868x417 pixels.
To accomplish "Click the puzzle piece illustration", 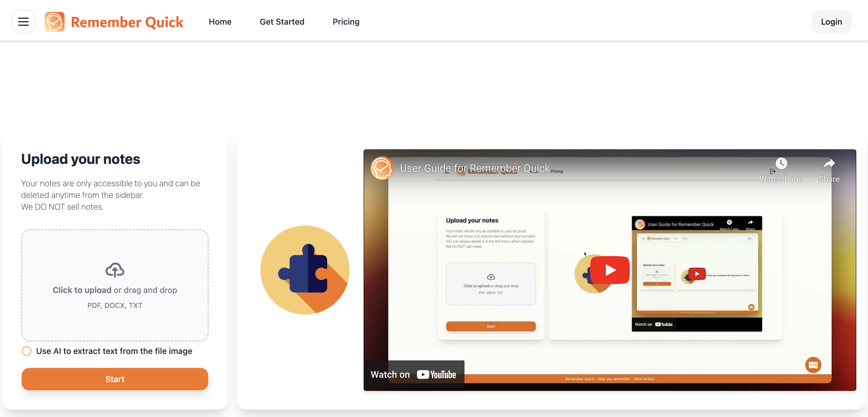I will 305,270.
